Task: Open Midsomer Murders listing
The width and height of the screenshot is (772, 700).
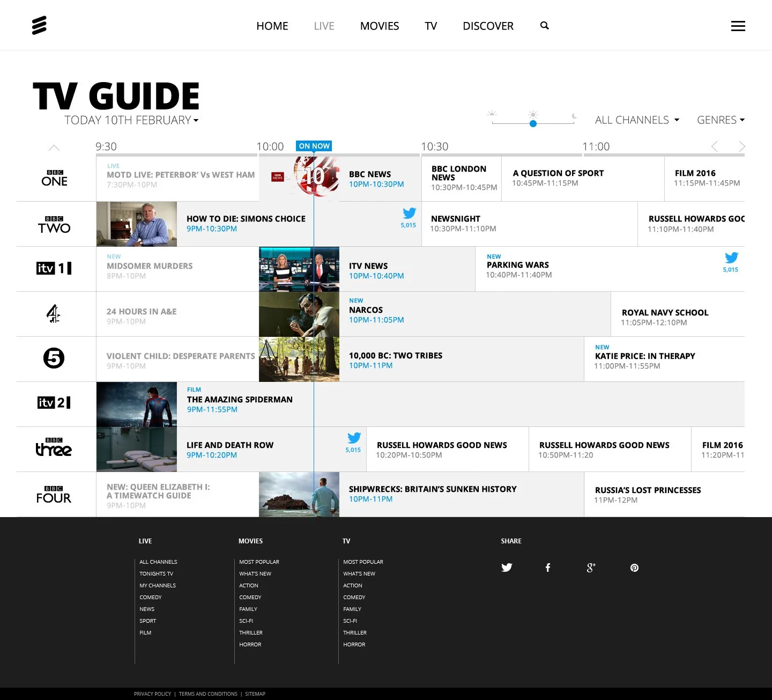Action: (177, 269)
